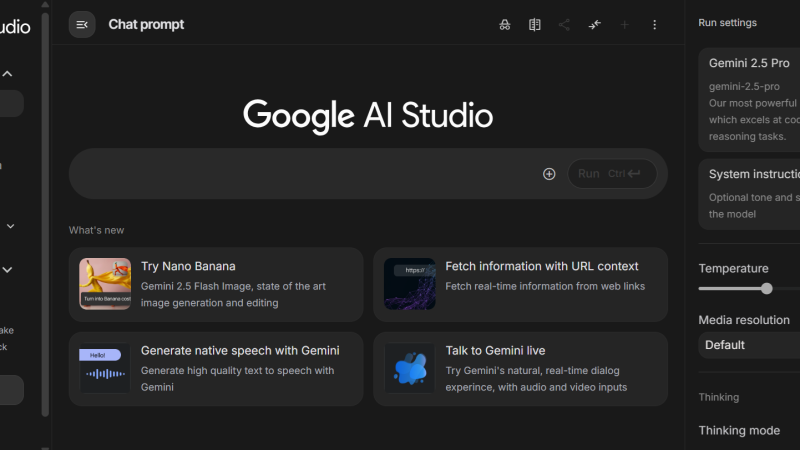This screenshot has height=450, width=800.
Task: Click the add media plus-circle icon
Action: 549,174
